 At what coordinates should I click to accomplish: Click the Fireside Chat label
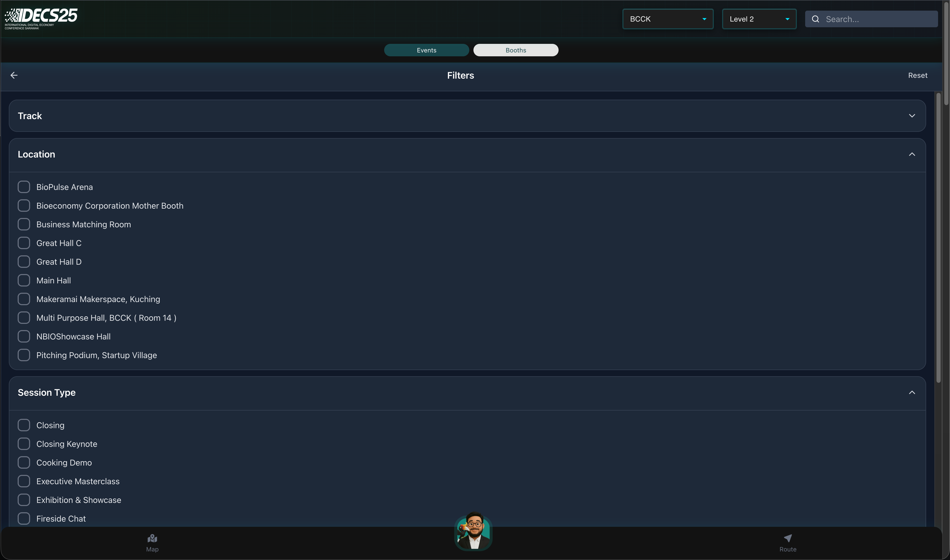(x=61, y=519)
